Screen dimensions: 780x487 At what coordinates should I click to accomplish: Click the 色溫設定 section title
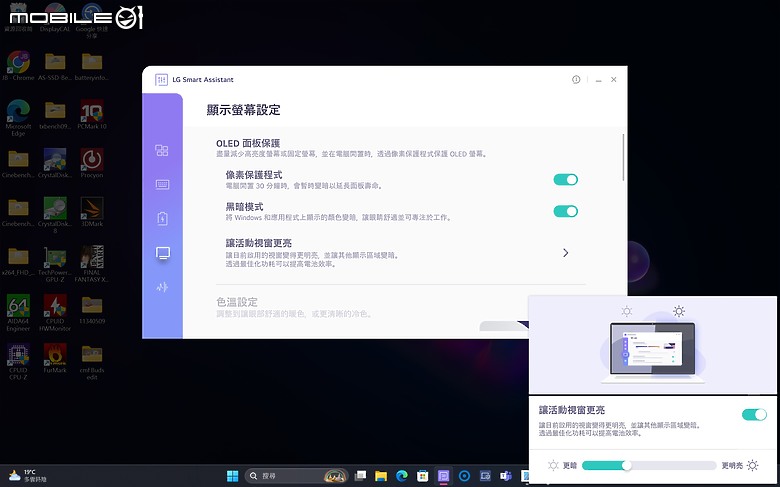tap(237, 302)
